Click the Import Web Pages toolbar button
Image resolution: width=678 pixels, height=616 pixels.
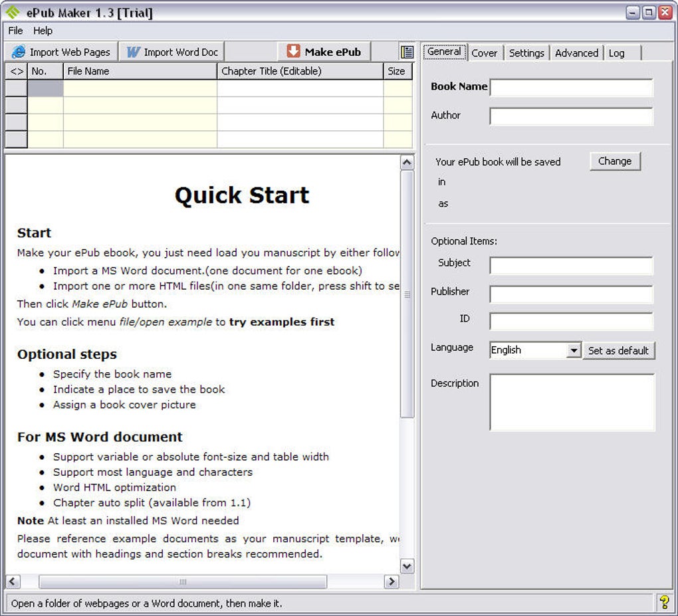tap(60, 52)
